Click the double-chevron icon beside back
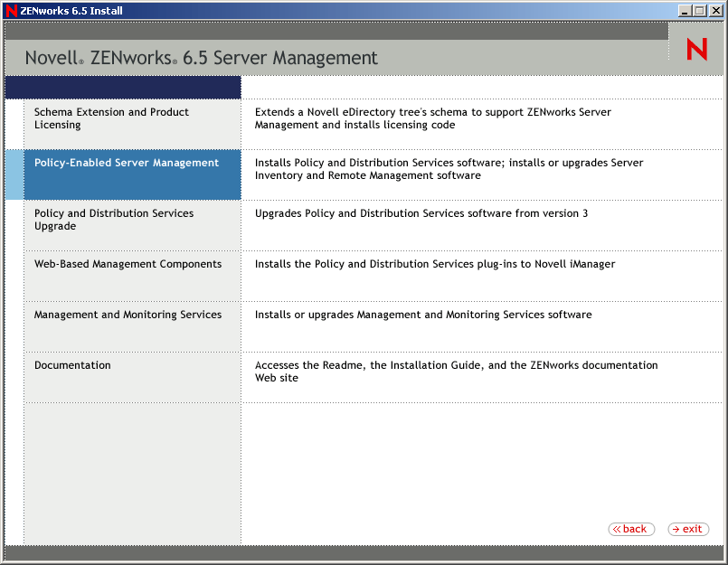This screenshot has height=565, width=728. click(x=617, y=529)
